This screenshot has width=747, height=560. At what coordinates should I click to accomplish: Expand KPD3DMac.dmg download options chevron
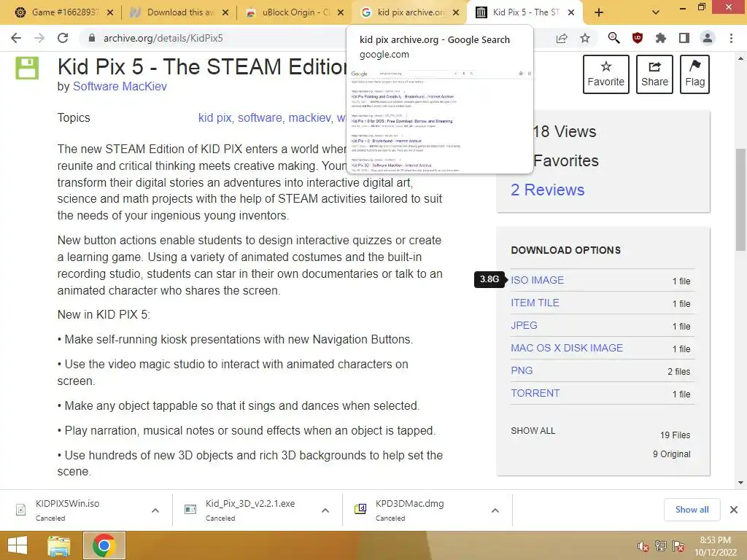(495, 510)
